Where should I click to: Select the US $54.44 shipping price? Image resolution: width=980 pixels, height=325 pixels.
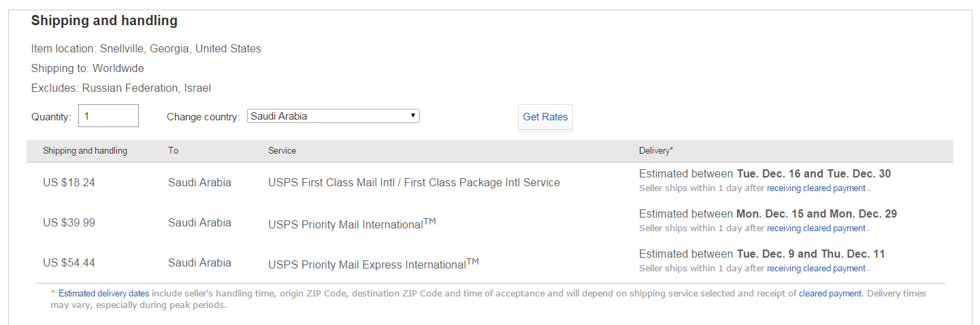coord(69,263)
